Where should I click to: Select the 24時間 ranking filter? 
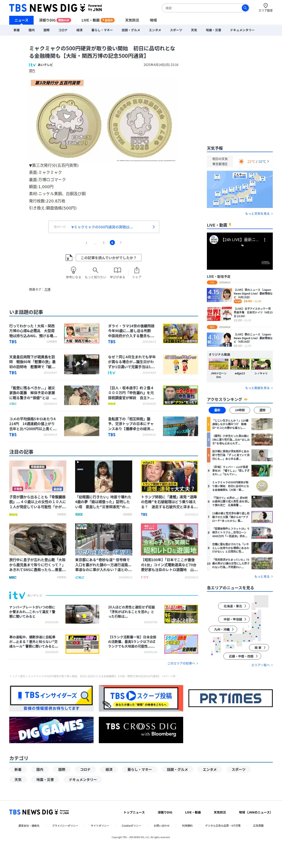pyautogui.click(x=240, y=410)
